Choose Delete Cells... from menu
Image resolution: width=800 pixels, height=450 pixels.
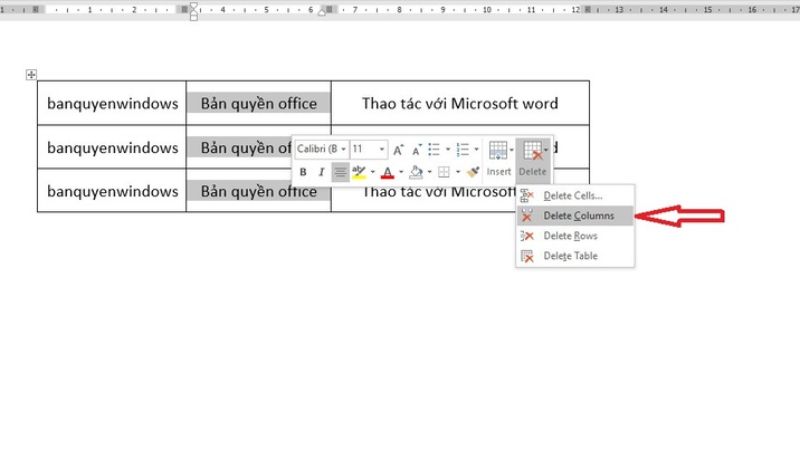(x=576, y=196)
